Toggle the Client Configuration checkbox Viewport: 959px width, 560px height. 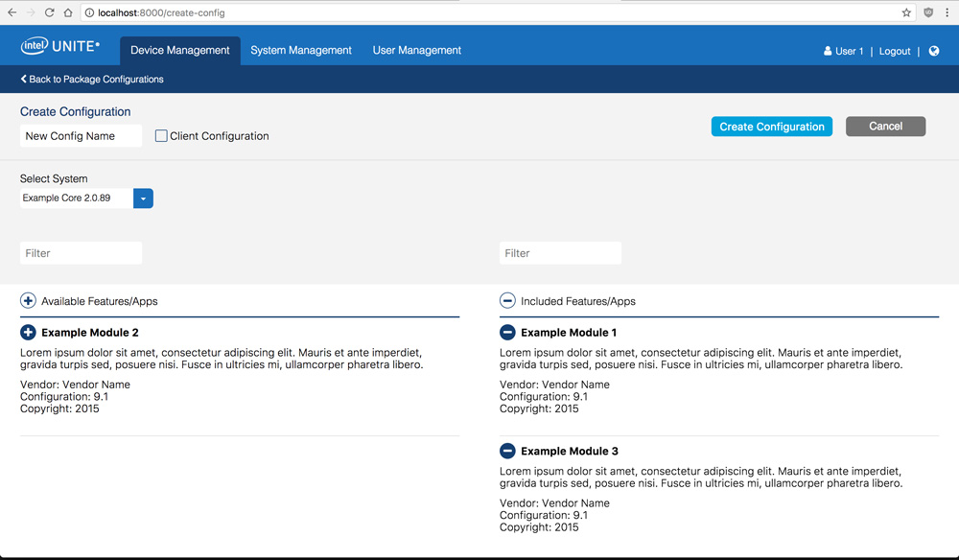(161, 136)
